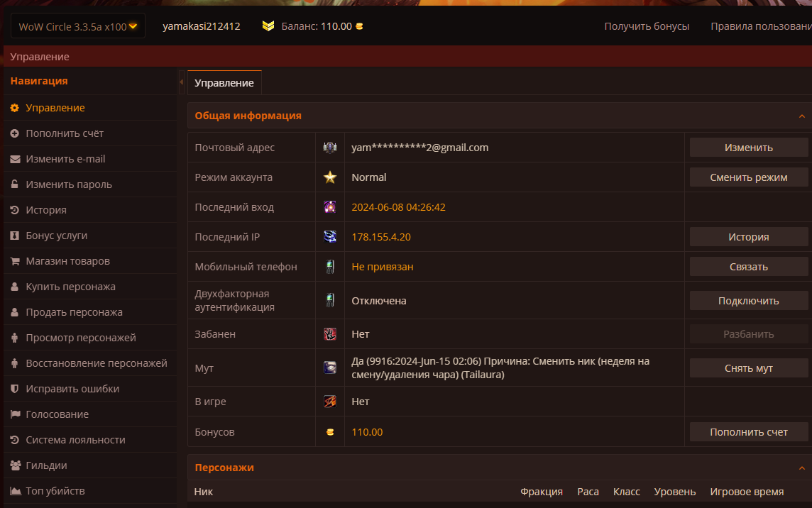This screenshot has width=812, height=508.
Task: Click the Не привязан phone status
Action: click(382, 267)
